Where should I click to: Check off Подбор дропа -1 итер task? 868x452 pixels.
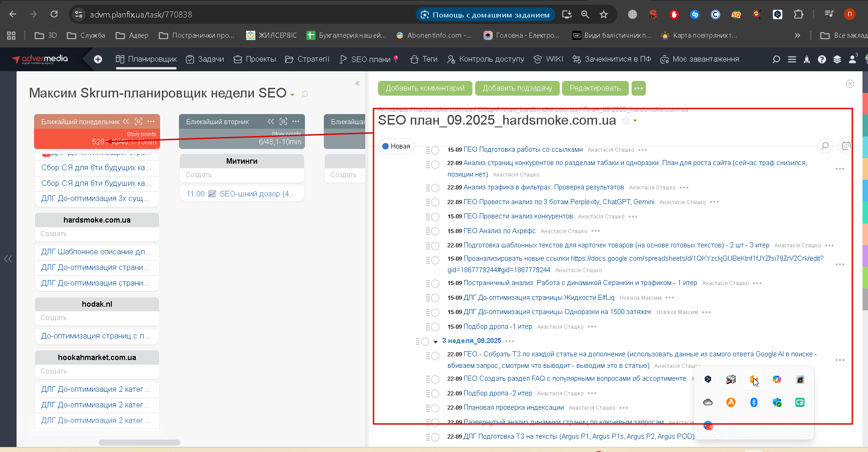[x=435, y=327]
